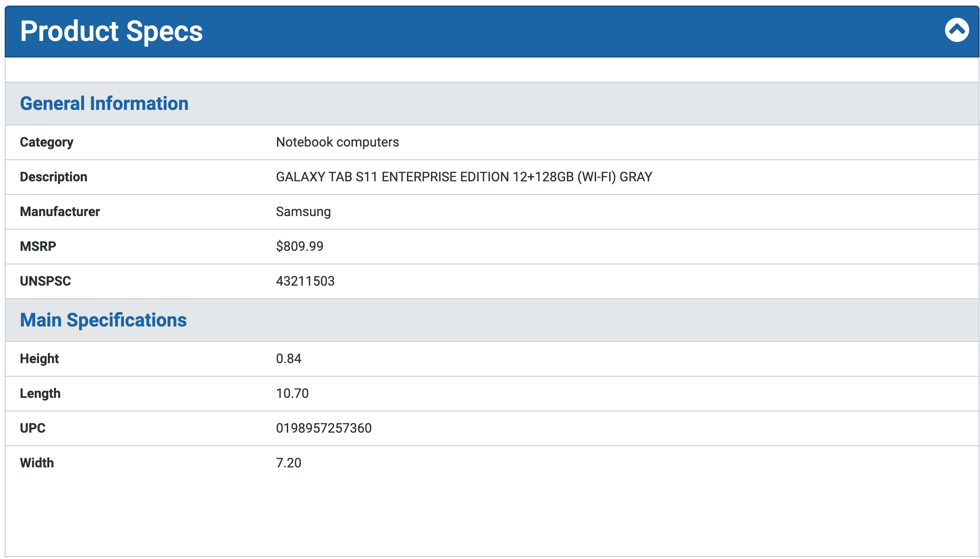Click the Length value 10.70

tap(292, 393)
